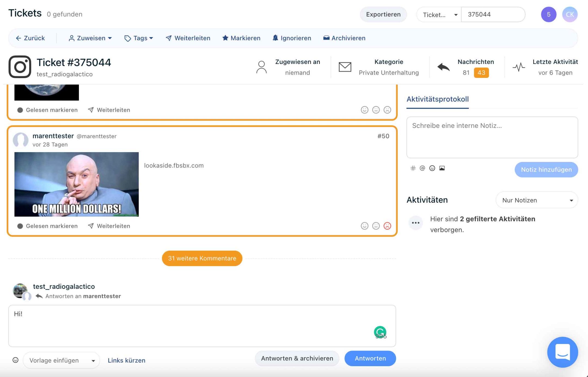Toggle Gelesen markieren on comment #50

click(x=47, y=226)
